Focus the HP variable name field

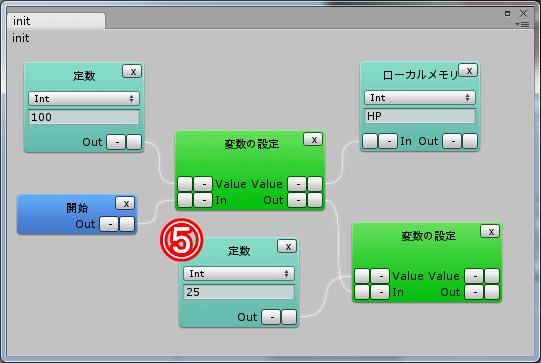[x=420, y=116]
